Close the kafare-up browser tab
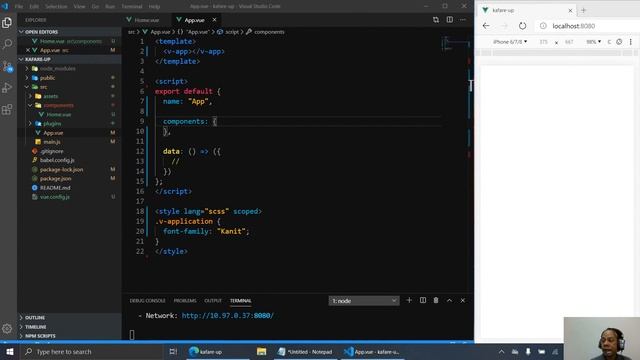 pos(570,10)
